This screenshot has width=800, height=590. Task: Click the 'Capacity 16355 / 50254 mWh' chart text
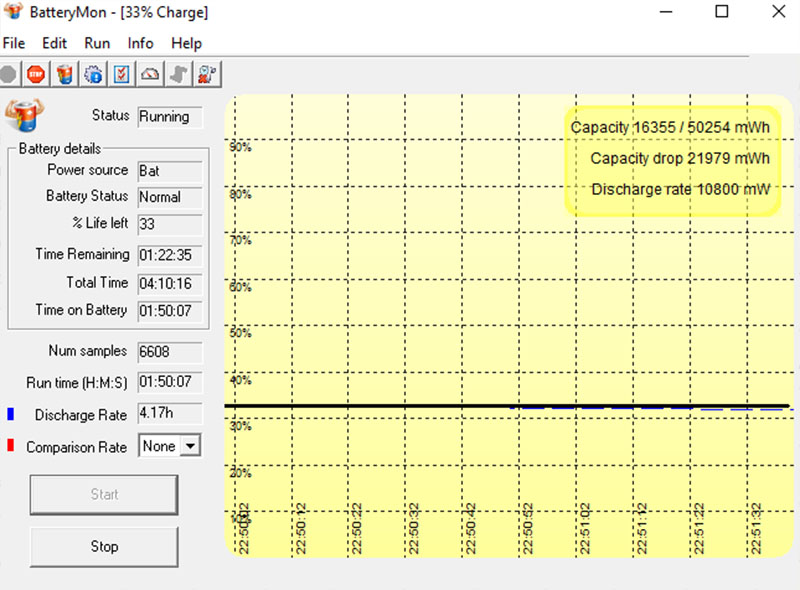(x=670, y=128)
